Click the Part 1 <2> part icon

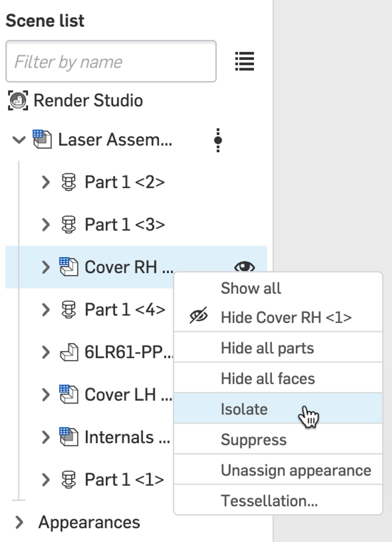[x=69, y=182]
